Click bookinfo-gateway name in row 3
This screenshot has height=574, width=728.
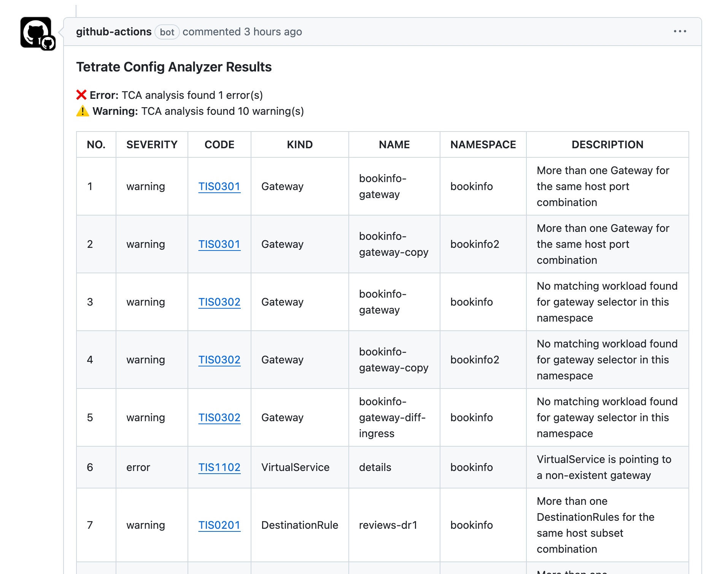(383, 302)
